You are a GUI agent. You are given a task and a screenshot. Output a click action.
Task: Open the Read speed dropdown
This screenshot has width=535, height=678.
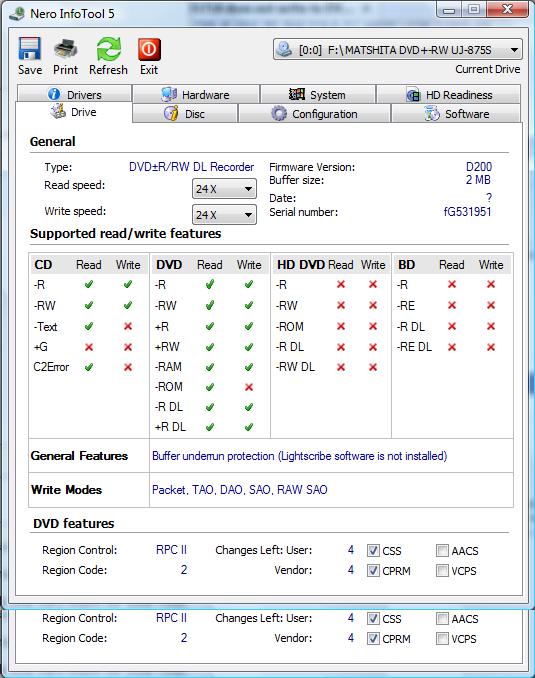tap(224, 189)
